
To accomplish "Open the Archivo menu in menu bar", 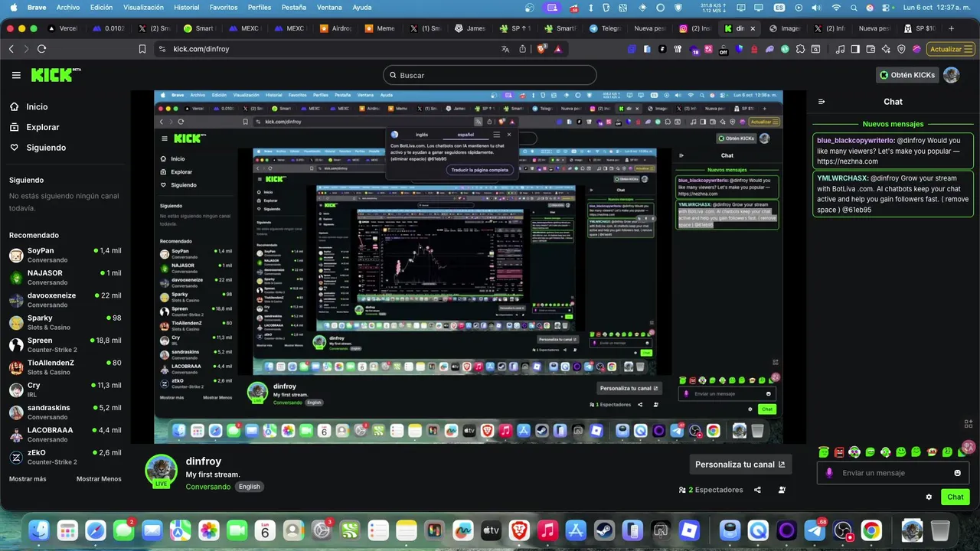I will pyautogui.click(x=68, y=8).
